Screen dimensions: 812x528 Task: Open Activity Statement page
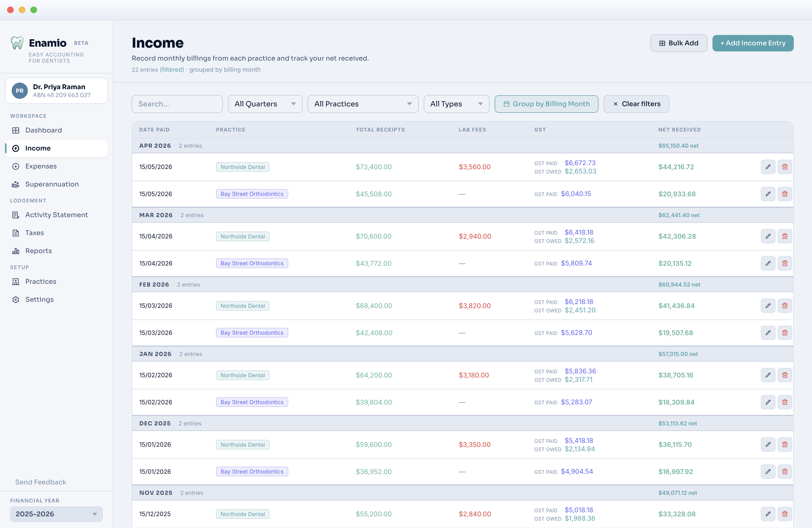56,215
